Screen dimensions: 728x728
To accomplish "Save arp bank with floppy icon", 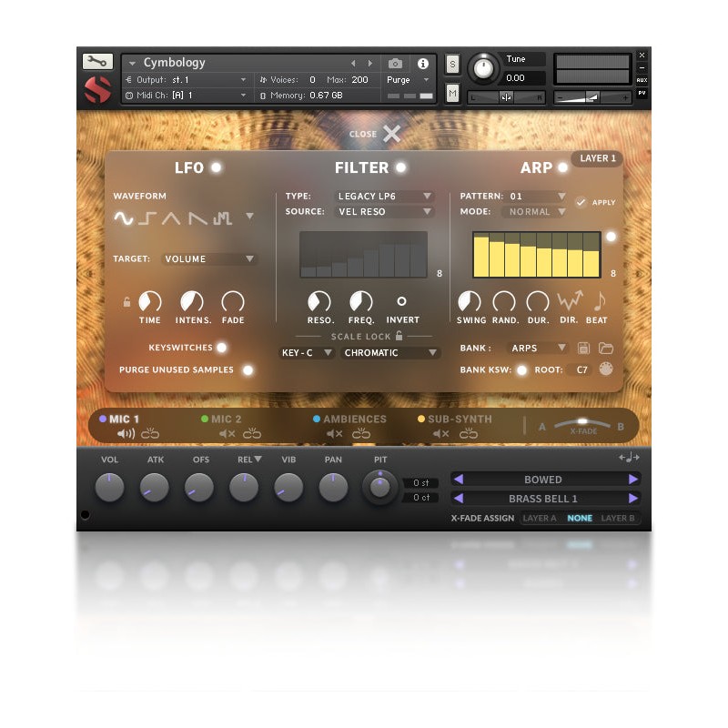I will [x=584, y=348].
